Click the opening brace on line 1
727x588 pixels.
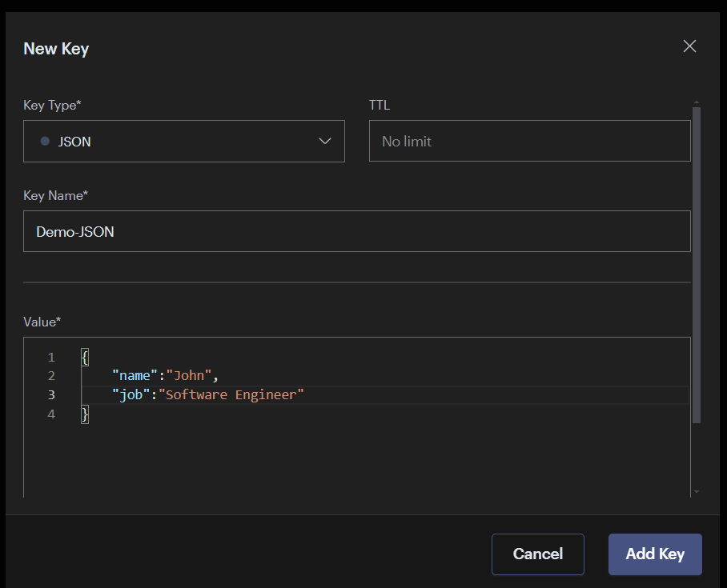tap(84, 357)
